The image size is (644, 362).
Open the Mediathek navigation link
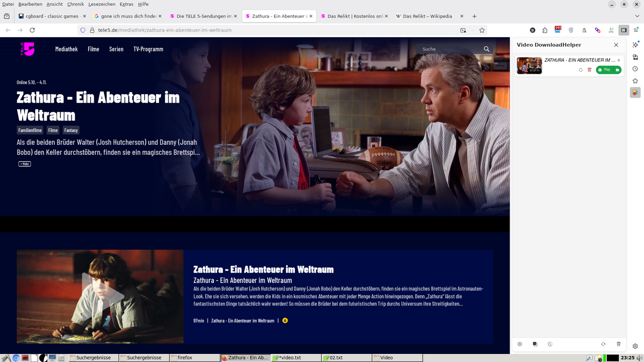[66, 49]
